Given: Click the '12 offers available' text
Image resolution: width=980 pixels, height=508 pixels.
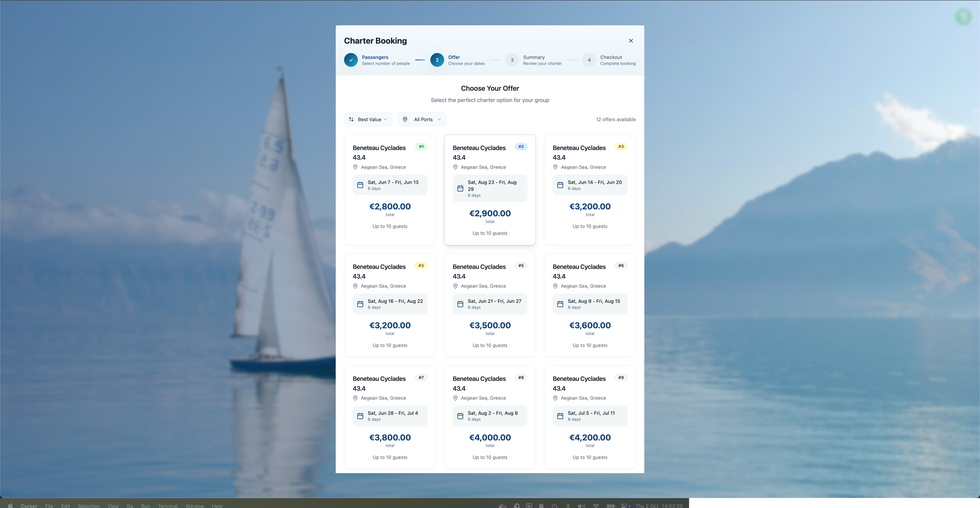Looking at the screenshot, I should point(616,119).
